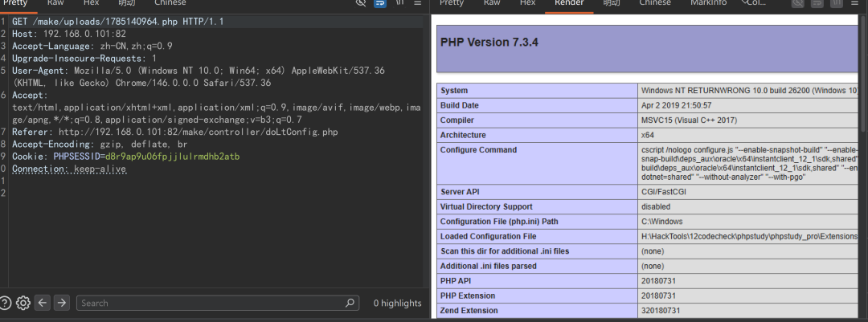Click the 'x64' architecture value
The width and height of the screenshot is (868, 322).
648,134
